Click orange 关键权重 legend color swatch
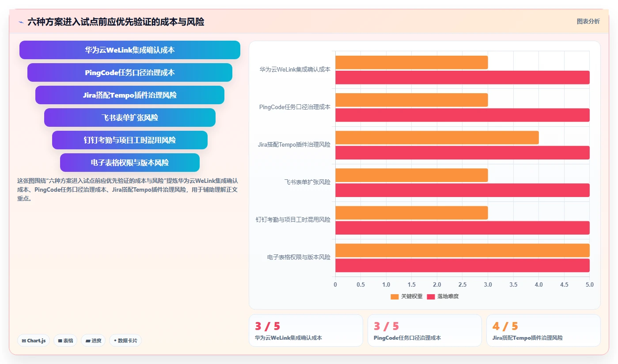The height and width of the screenshot is (364, 618). 394,296
